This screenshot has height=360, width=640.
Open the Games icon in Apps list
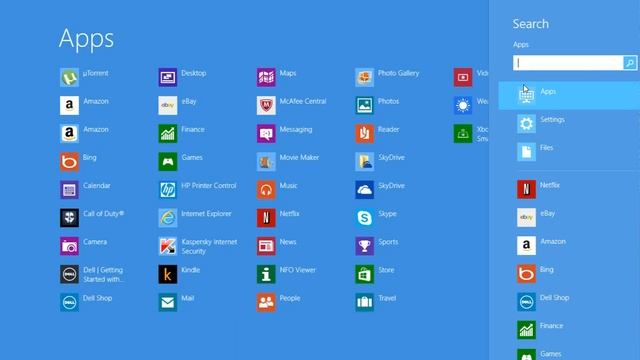(168, 162)
